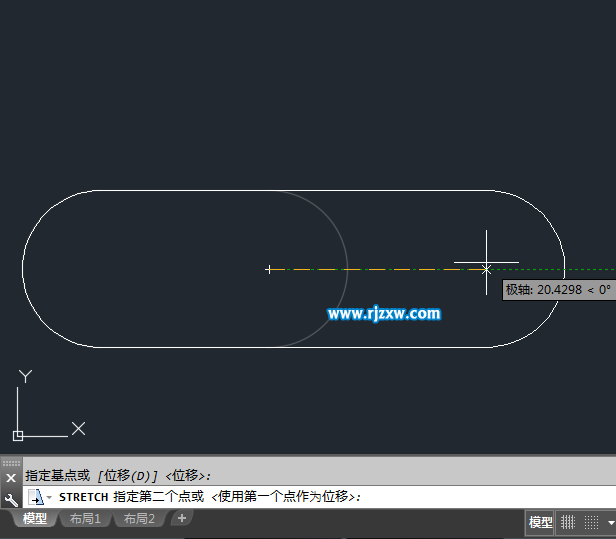Open command line customization wrench

[x=11, y=500]
